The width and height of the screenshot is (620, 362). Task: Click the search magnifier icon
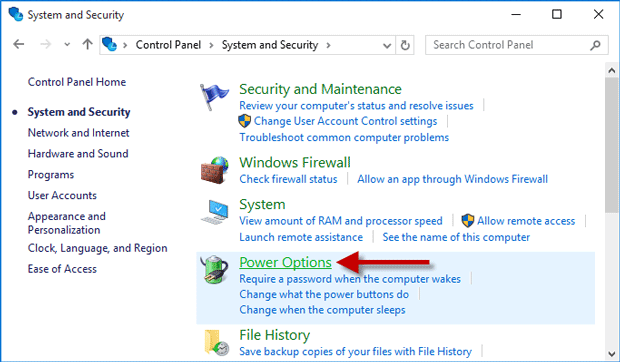tap(595, 45)
